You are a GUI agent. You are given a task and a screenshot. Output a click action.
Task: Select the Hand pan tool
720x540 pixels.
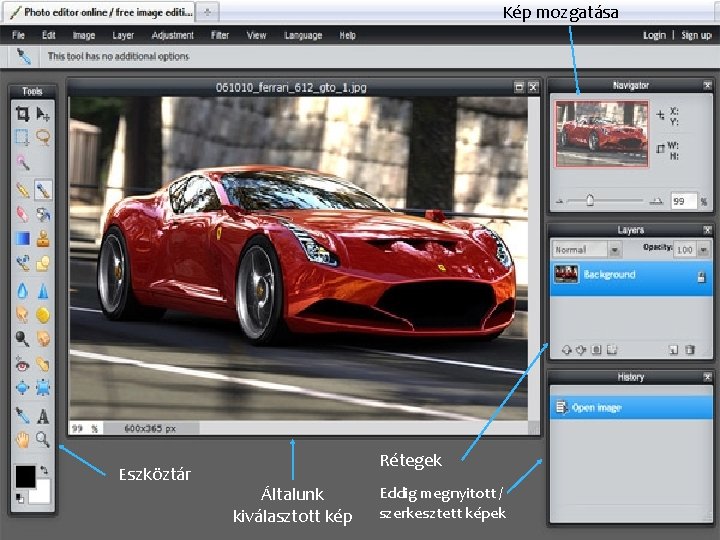point(22,439)
